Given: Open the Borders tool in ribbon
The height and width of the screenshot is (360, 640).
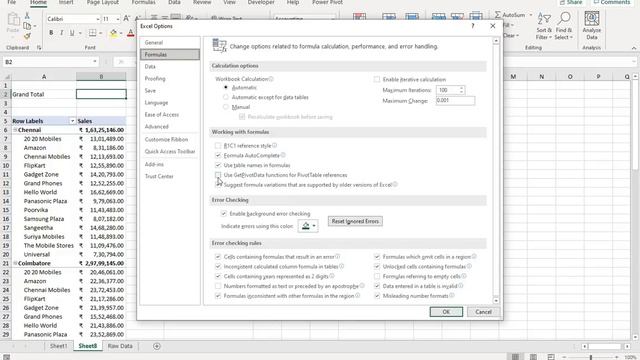Looking at the screenshot, I should pyautogui.click(x=93, y=33).
